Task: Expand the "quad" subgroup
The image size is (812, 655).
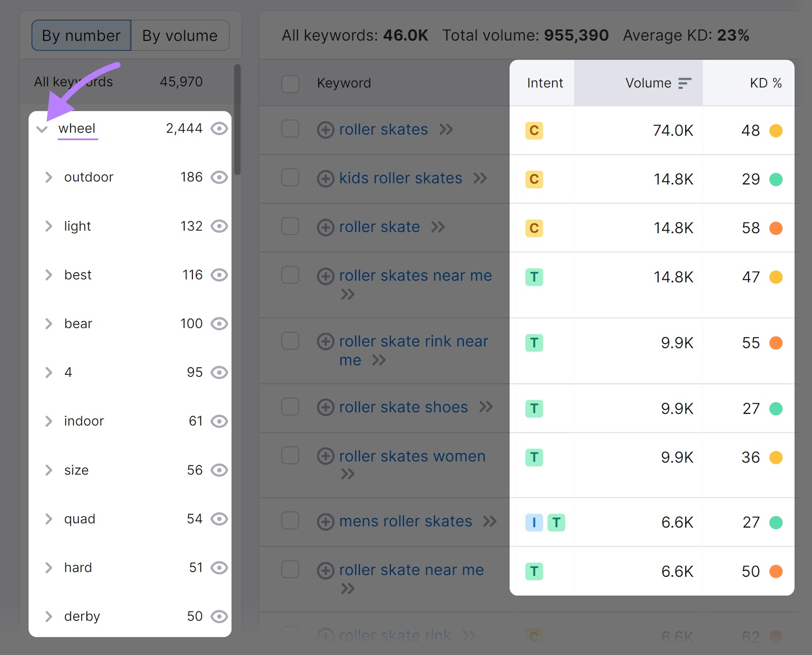Action: coord(49,519)
